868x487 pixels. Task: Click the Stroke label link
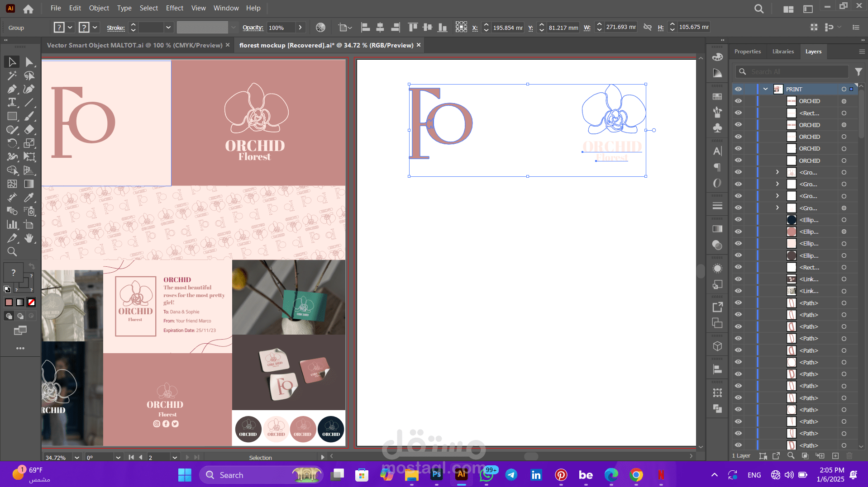point(115,28)
